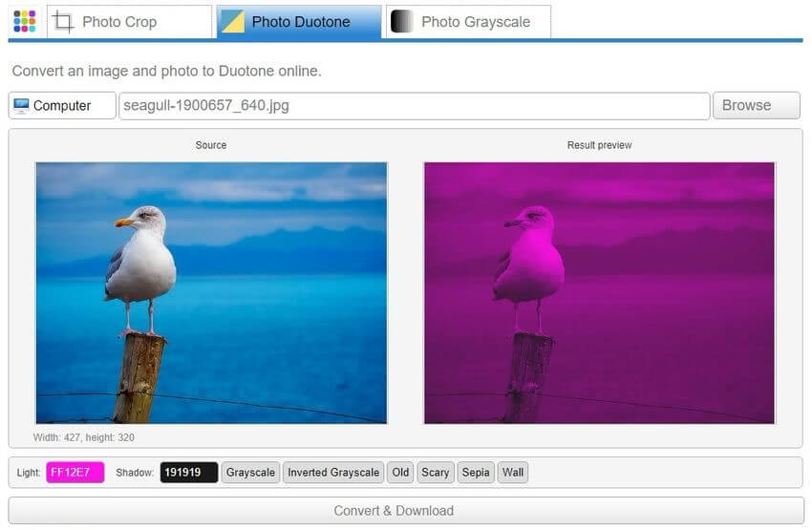Image resolution: width=812 pixels, height=530 pixels.
Task: Apply the Inverted Grayscale preset
Action: pos(333,473)
